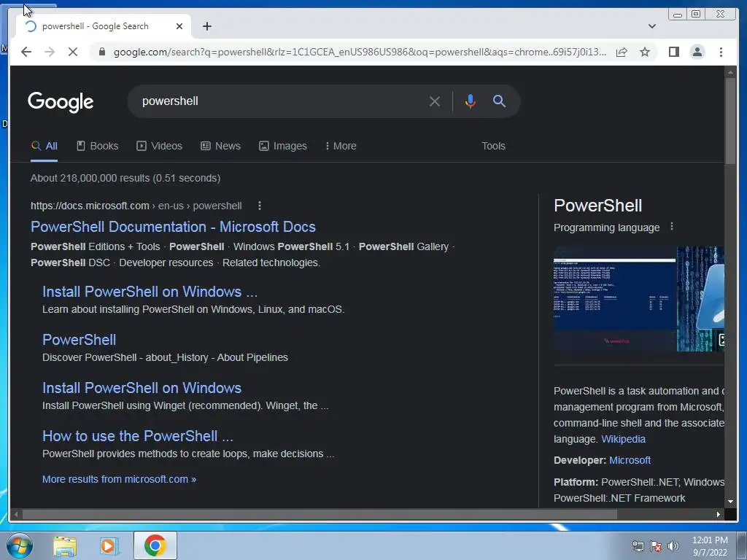Click scrollbar up arrow

(730, 72)
